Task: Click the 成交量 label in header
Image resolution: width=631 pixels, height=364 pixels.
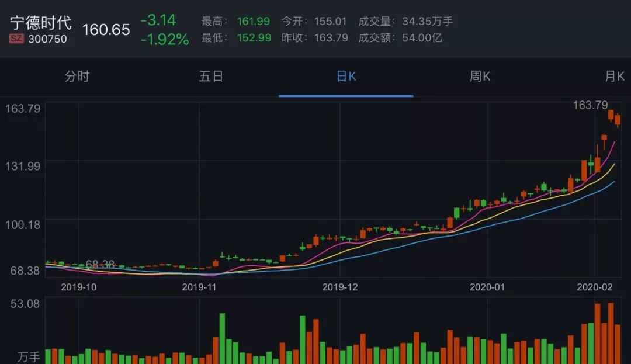Action: point(377,21)
